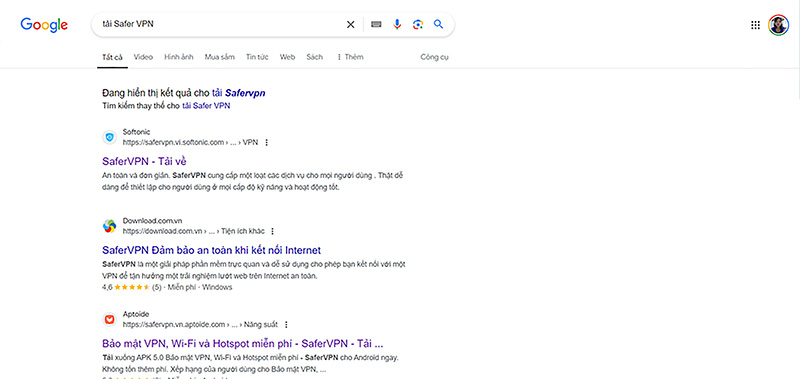Viewport: 800px width, 379px height.
Task: Search instead for tải Safer VPN link
Action: point(206,106)
